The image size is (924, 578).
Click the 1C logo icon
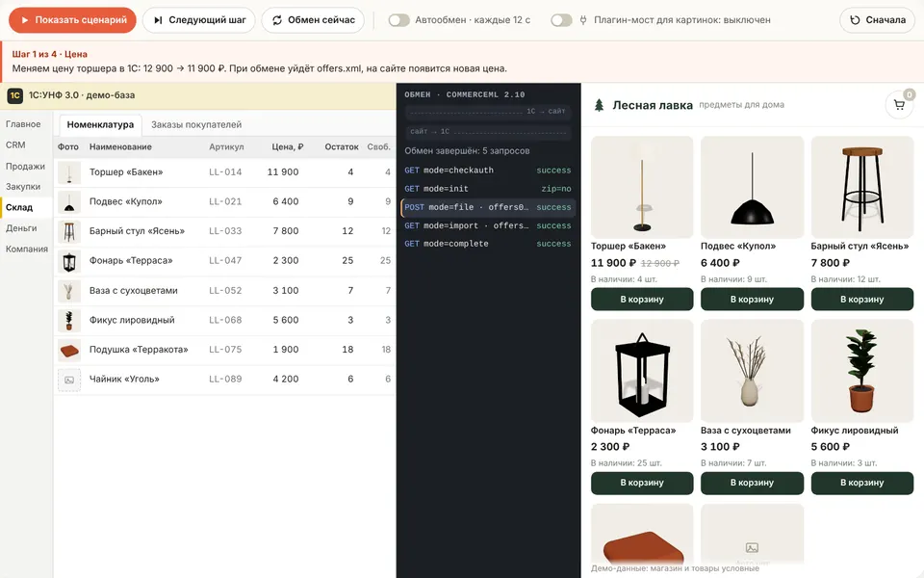coord(14,95)
